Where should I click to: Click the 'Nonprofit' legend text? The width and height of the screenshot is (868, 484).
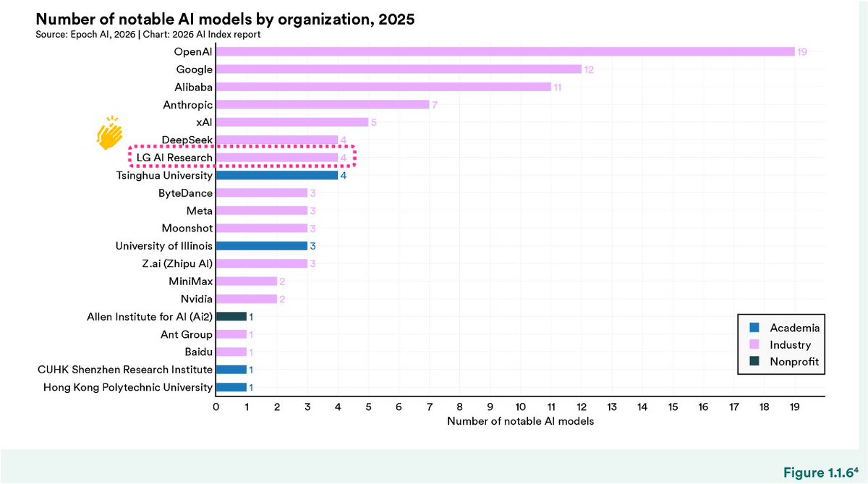pos(794,362)
